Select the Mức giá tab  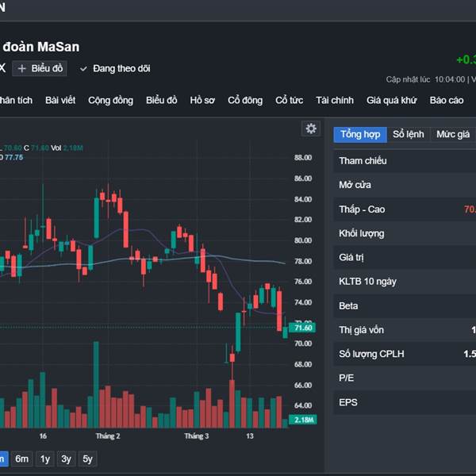(453, 135)
